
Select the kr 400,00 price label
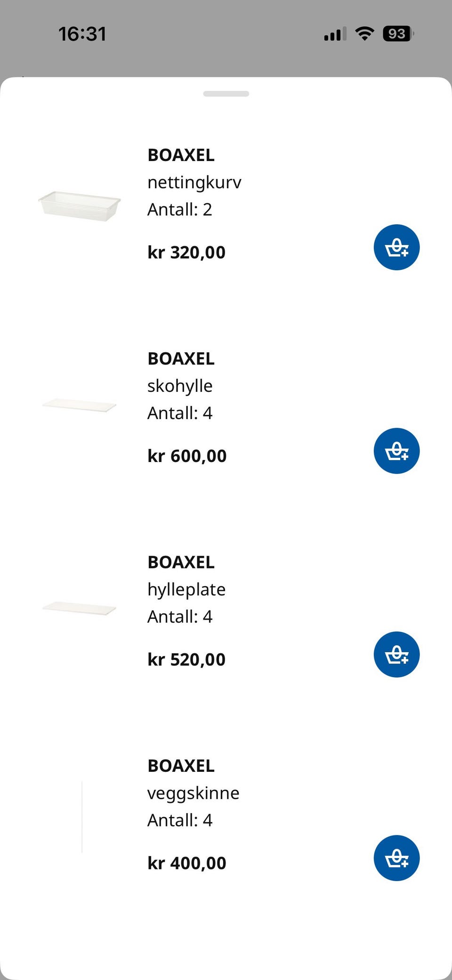(x=187, y=863)
